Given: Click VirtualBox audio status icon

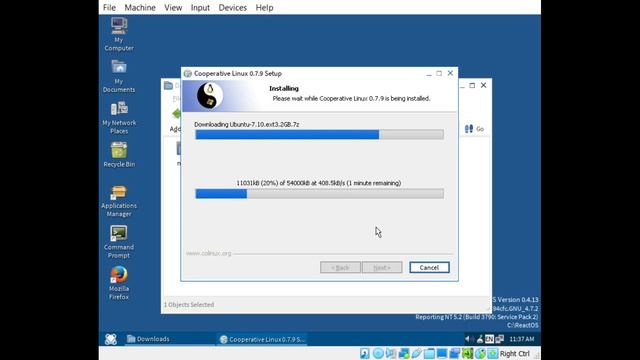Looking at the screenshot, I should point(391,353).
